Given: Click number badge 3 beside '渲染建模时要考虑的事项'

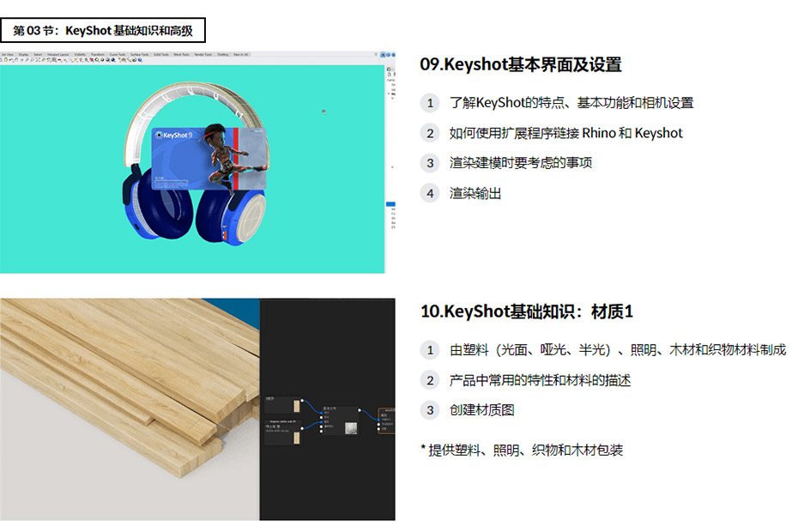Looking at the screenshot, I should pyautogui.click(x=430, y=163).
